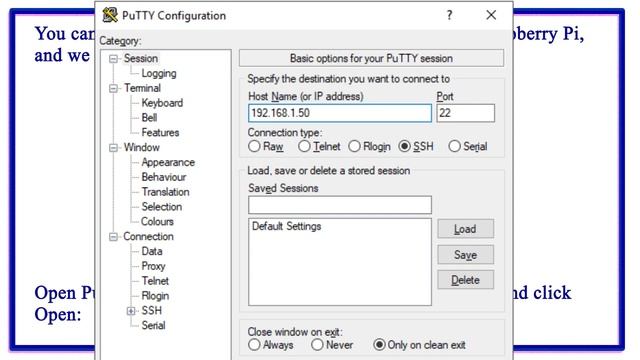Collapse the Session tree node
The image size is (640, 360).
click(x=113, y=59)
